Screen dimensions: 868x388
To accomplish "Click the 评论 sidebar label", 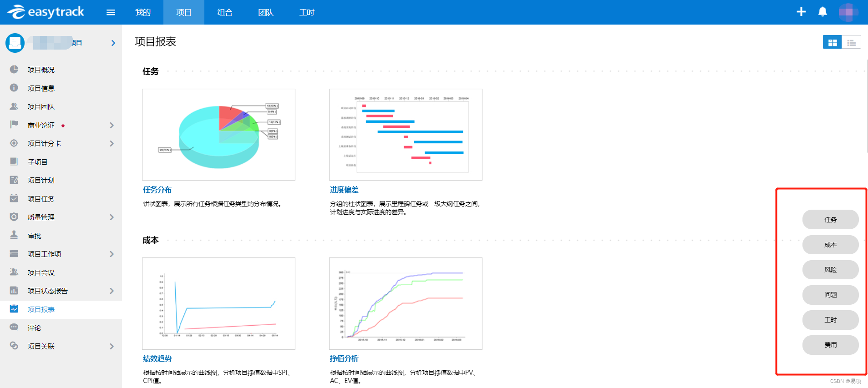I will point(34,328).
